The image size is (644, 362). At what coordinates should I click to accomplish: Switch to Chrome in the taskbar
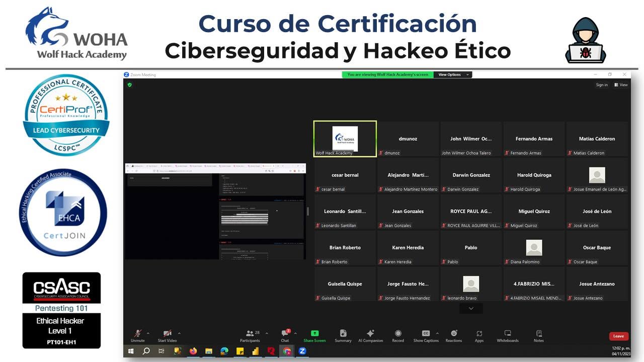(287, 351)
